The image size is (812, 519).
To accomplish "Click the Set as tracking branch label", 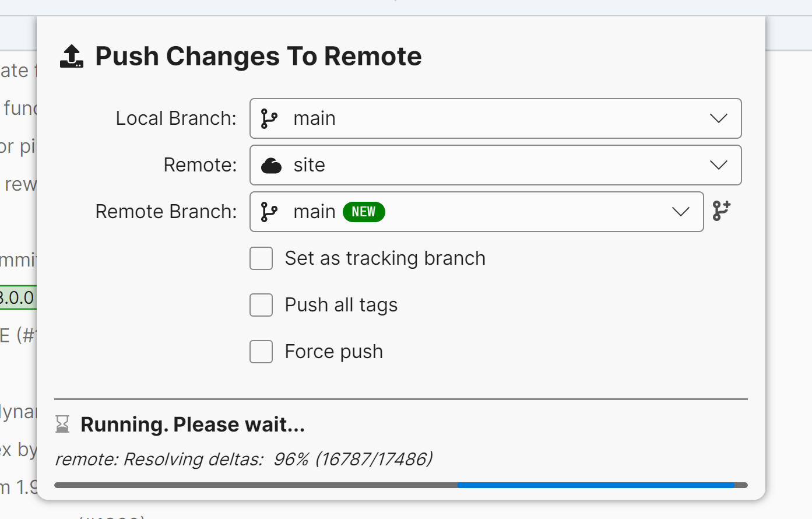I will point(385,258).
